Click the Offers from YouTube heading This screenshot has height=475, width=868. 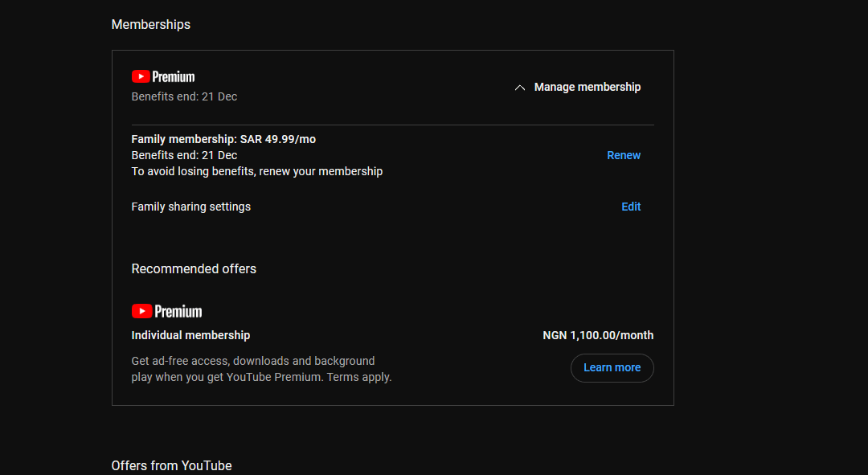171,465
